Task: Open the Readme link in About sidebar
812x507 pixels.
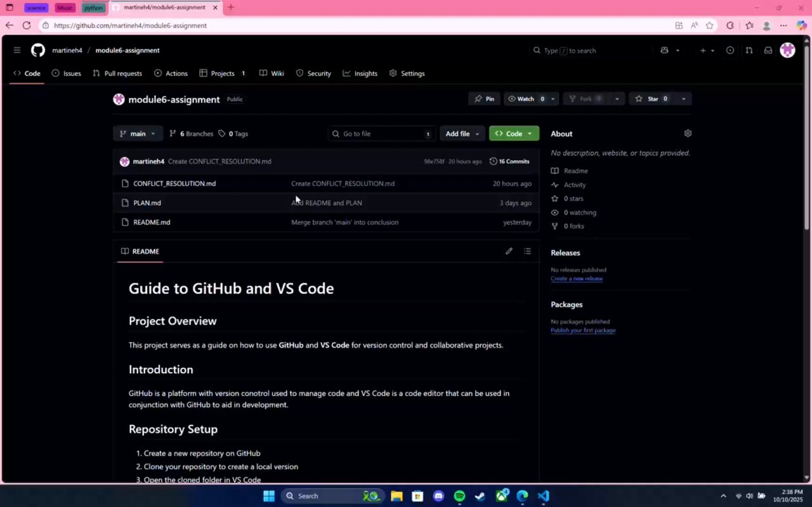Action: coord(570,171)
